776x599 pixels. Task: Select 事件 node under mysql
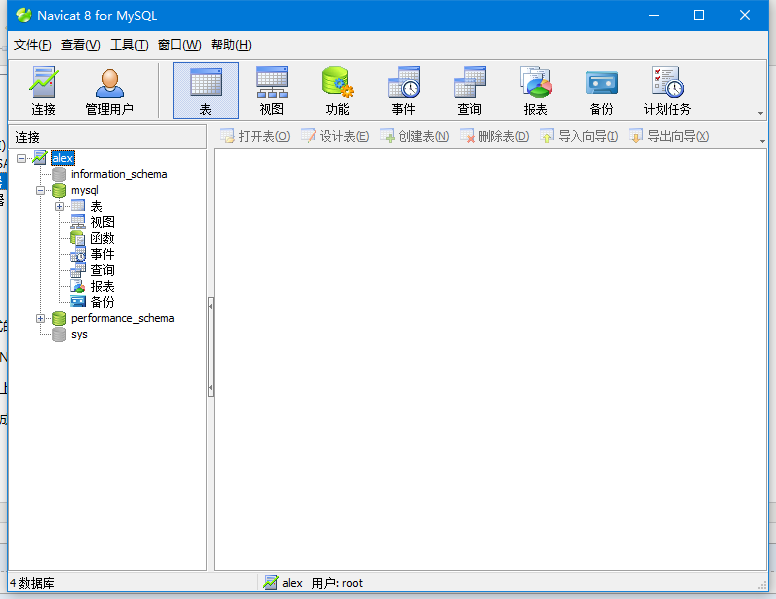pyautogui.click(x=102, y=254)
